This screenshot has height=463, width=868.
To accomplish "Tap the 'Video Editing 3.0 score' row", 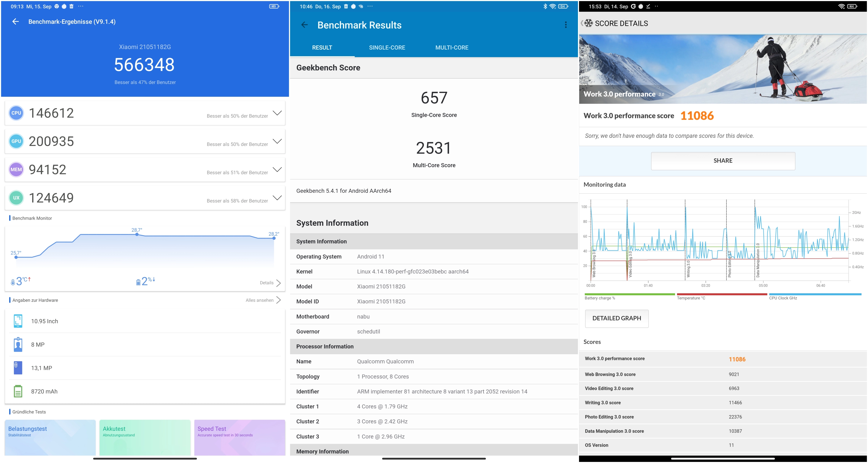I will tap(723, 388).
